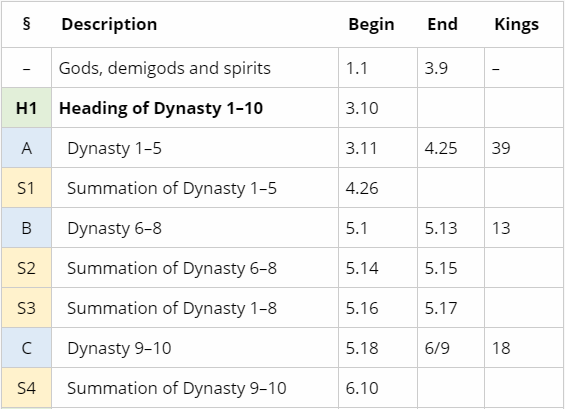Click the 6/9 end value cell

(x=451, y=348)
